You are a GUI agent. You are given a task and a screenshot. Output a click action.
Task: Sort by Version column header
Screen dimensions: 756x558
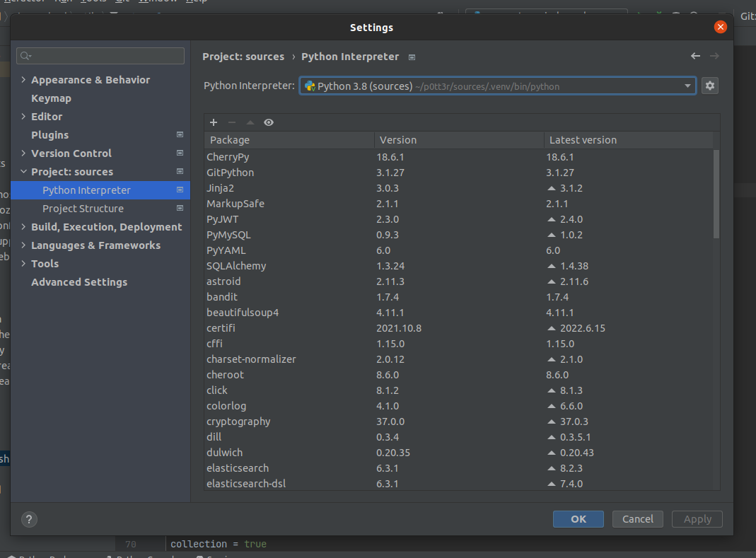[459, 140]
